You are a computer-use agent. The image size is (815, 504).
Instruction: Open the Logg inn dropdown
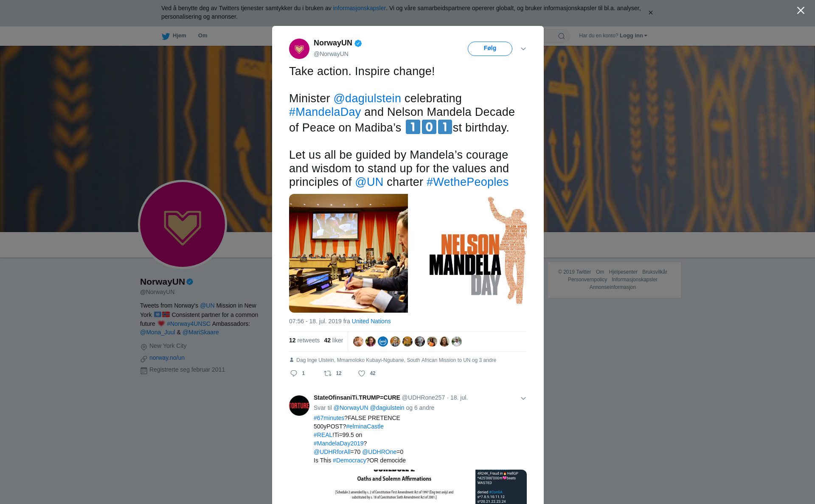(633, 36)
